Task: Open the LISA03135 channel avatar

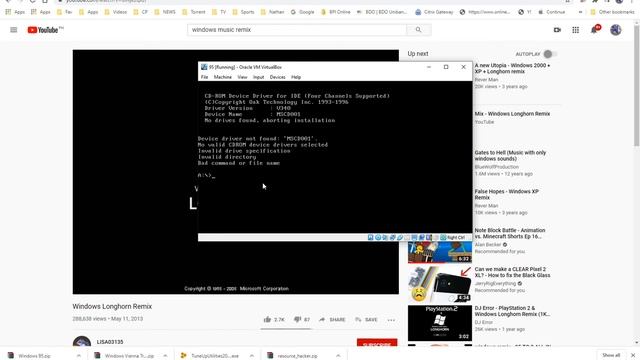Action: 82,342
